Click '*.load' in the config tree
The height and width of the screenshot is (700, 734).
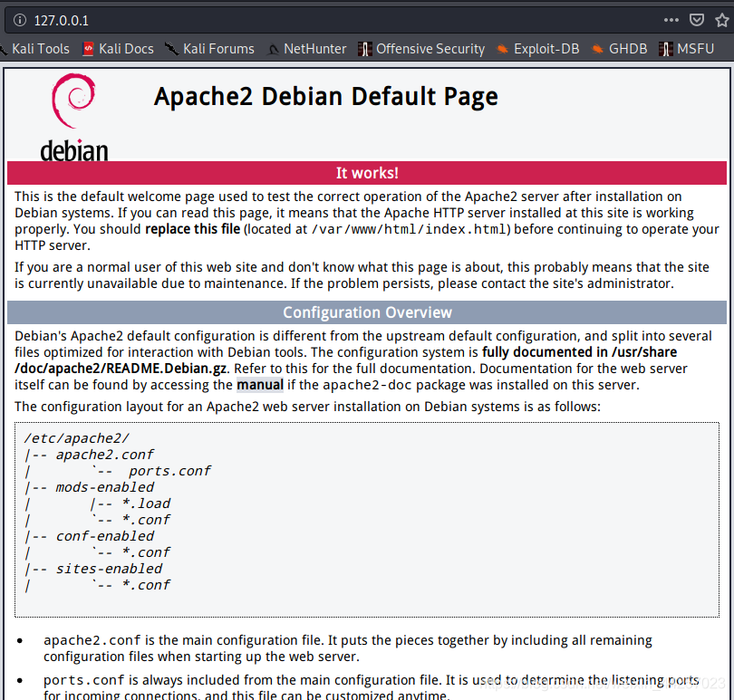[146, 503]
